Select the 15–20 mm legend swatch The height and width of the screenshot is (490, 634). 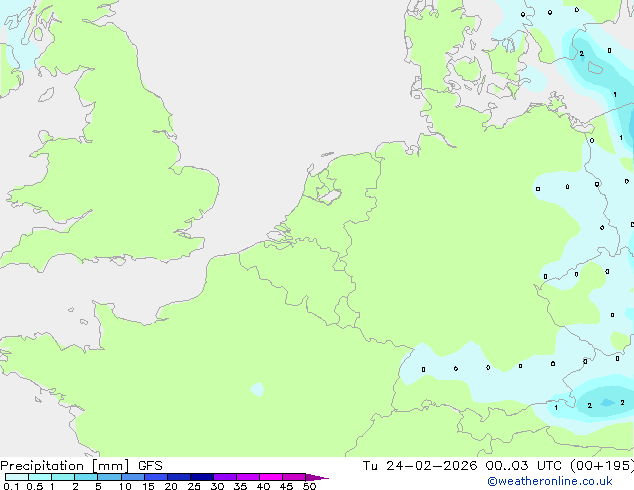(x=156, y=477)
